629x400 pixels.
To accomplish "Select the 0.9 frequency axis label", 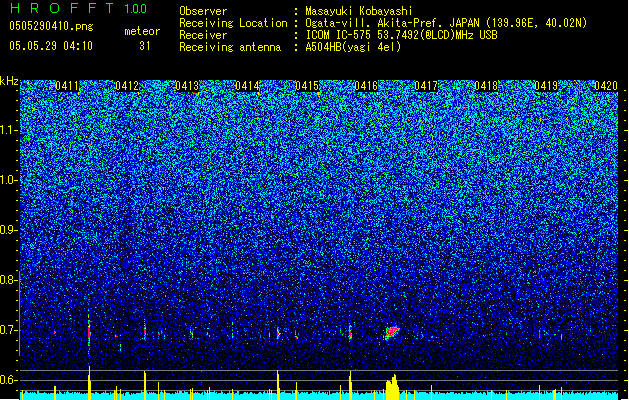I will tap(8, 230).
